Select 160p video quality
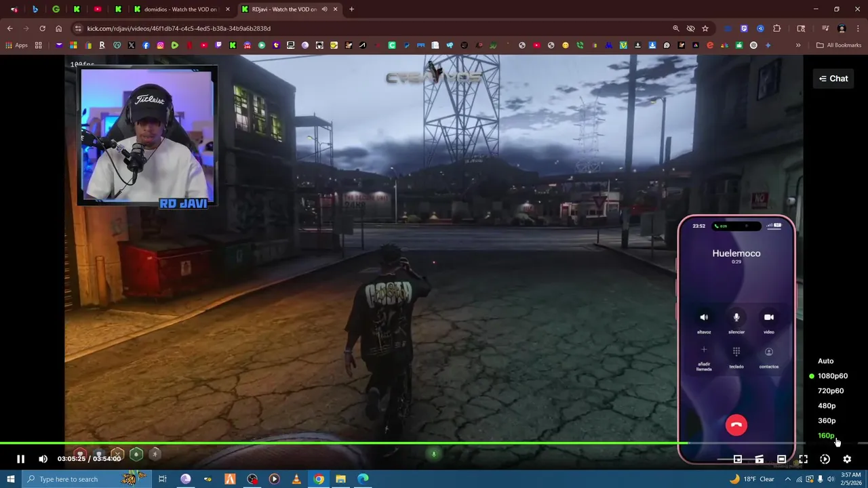868x488 pixels. pyautogui.click(x=826, y=436)
